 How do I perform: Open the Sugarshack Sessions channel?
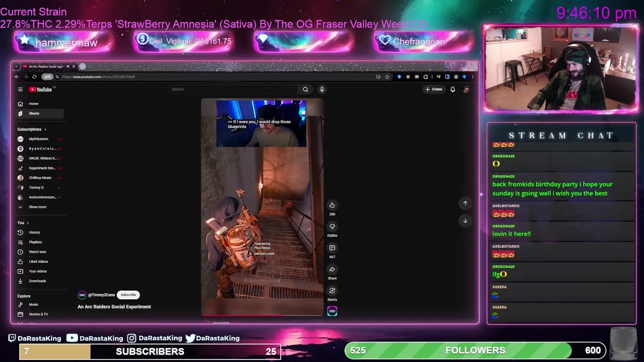(x=39, y=168)
